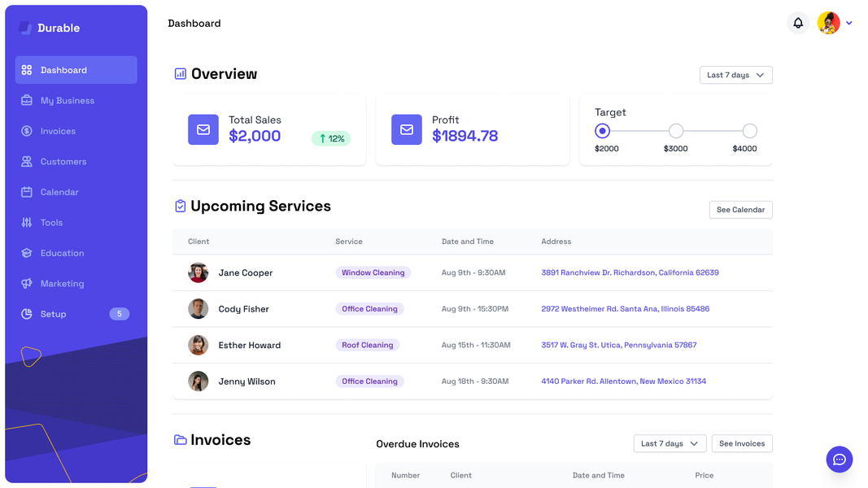Click the Invoices folder icon

[x=181, y=440]
